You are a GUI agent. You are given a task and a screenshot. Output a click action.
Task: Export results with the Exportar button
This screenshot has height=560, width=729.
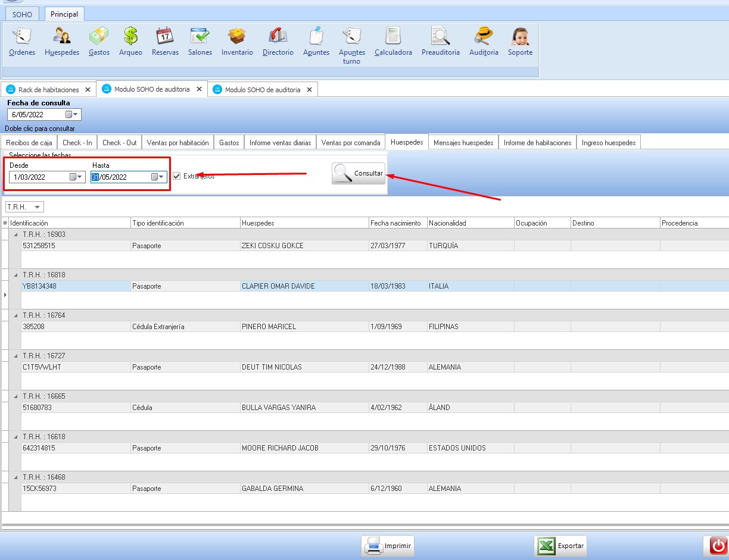point(560,546)
